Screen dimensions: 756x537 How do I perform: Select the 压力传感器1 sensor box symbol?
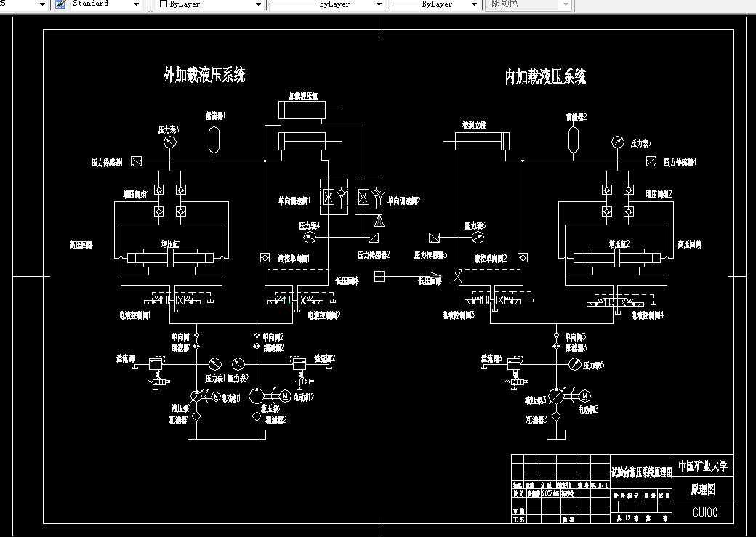point(137,161)
